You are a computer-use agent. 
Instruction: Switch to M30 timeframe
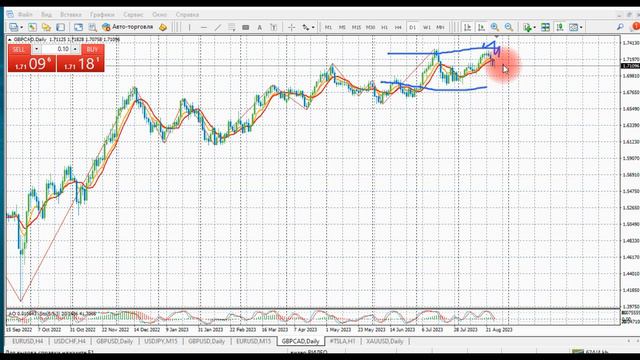pyautogui.click(x=370, y=27)
